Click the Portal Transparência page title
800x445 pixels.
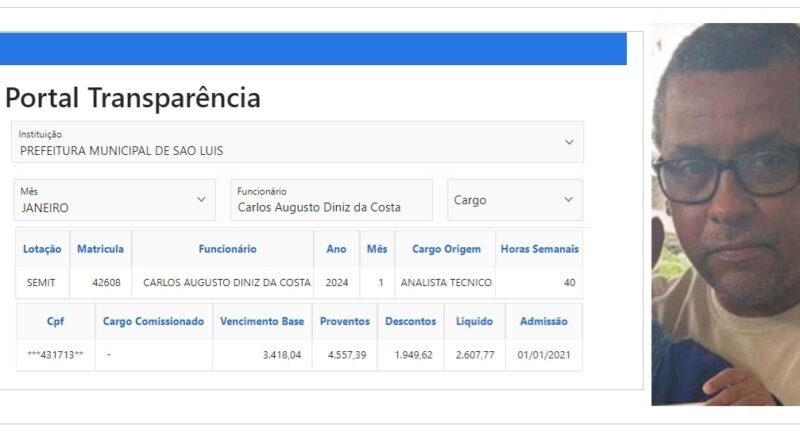click(x=133, y=98)
